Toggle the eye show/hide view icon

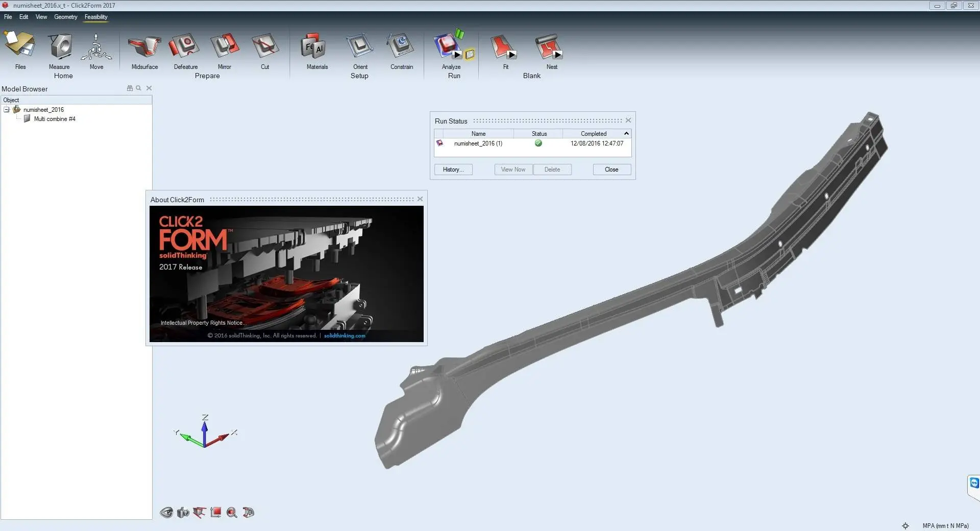(x=166, y=513)
